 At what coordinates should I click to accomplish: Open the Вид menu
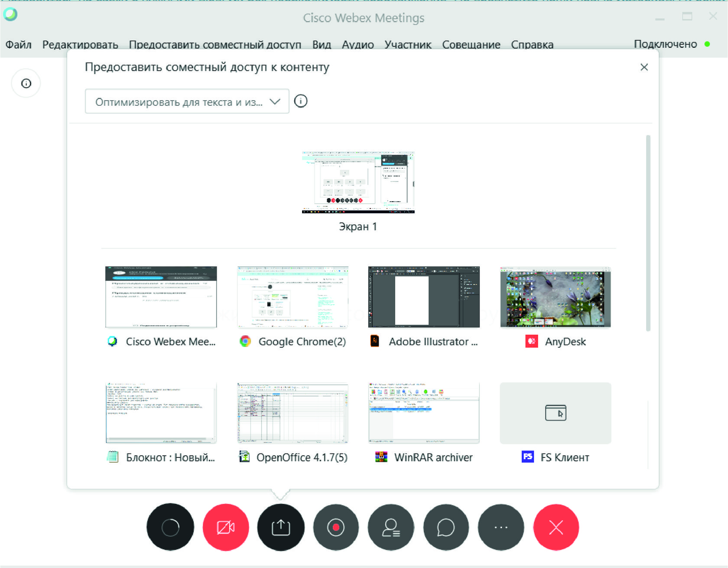(322, 45)
